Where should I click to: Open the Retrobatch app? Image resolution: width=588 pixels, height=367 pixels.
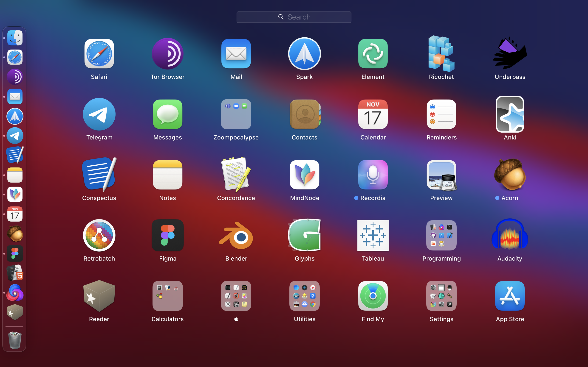[99, 235]
